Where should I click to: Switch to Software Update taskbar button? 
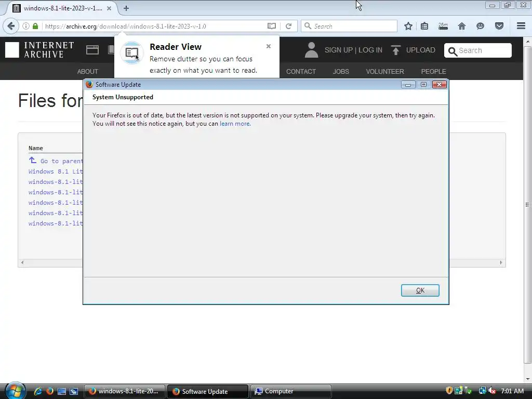208,391
